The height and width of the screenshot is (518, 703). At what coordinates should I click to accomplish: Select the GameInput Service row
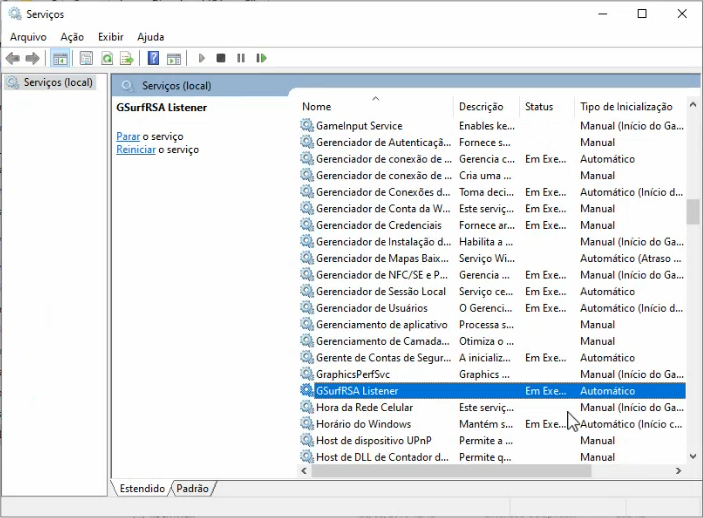[x=492, y=126]
